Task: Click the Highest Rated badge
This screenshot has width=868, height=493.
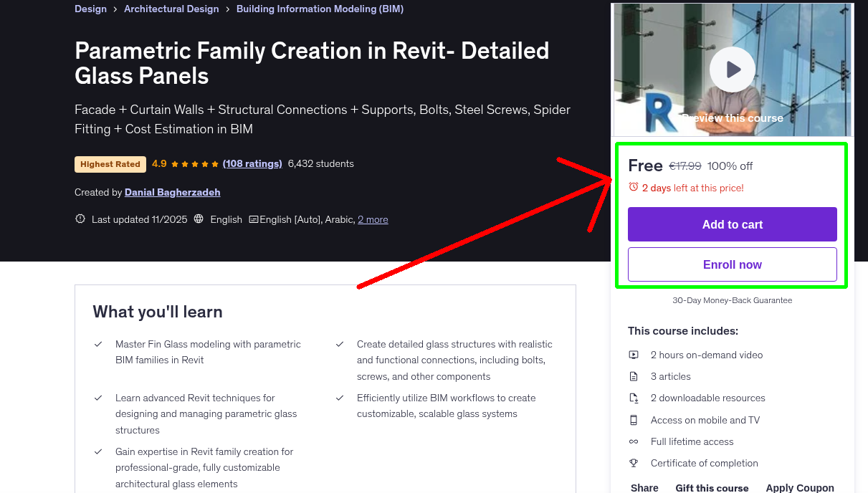Action: pyautogui.click(x=110, y=164)
